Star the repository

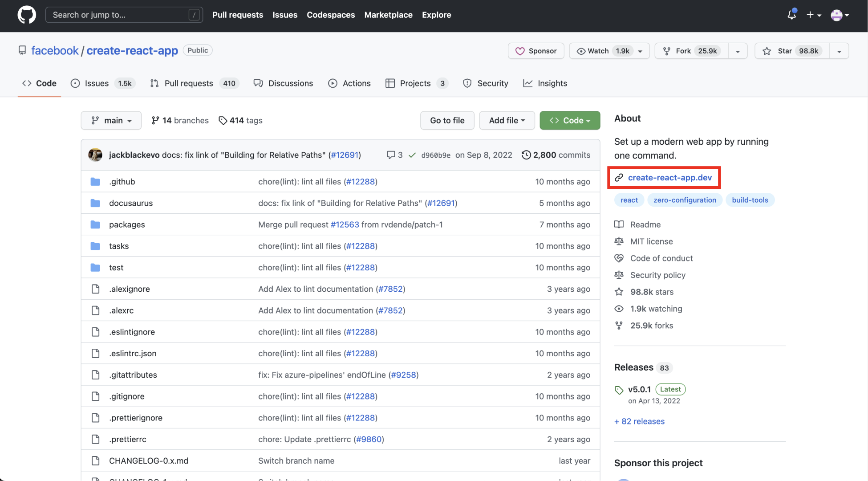click(792, 51)
